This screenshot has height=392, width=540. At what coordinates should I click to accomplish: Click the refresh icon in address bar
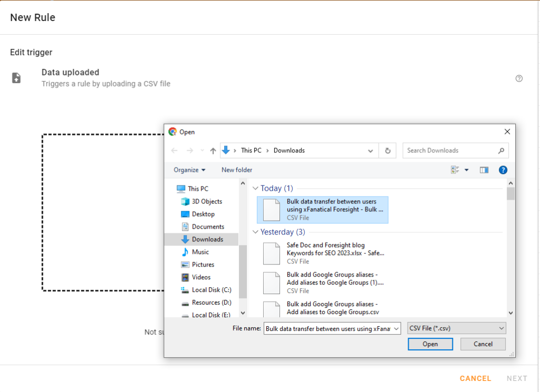pos(388,150)
